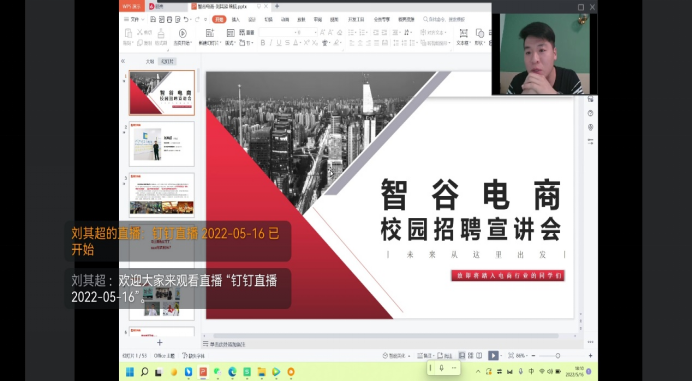Click the Italic formatting icon

[x=271, y=43]
